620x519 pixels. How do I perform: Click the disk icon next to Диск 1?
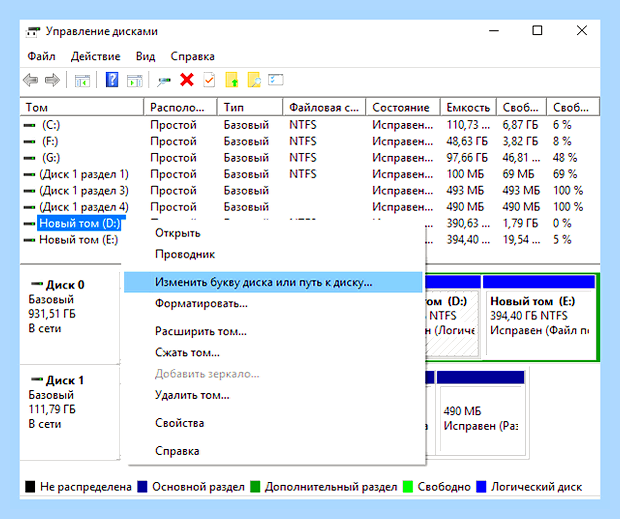click(x=37, y=379)
